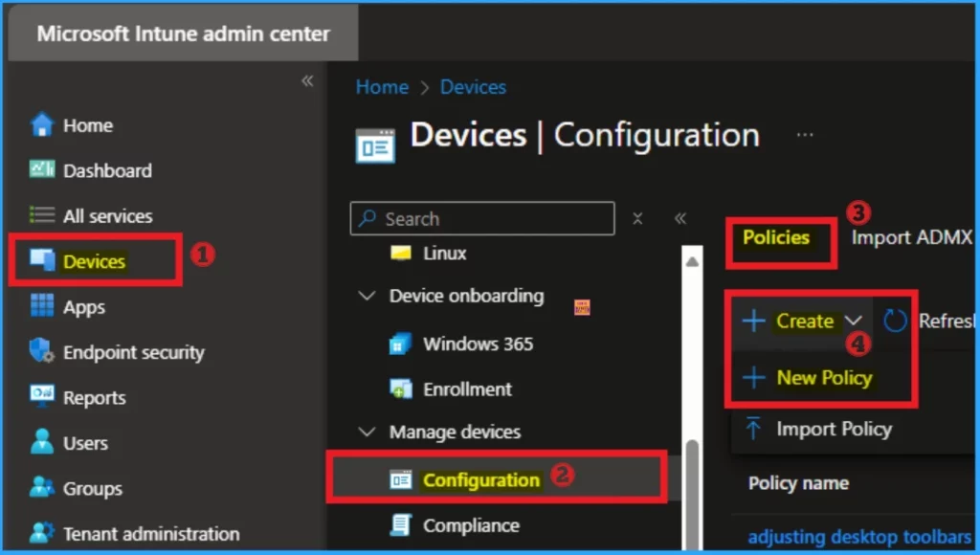Click the Configuration menu icon

[x=401, y=480]
